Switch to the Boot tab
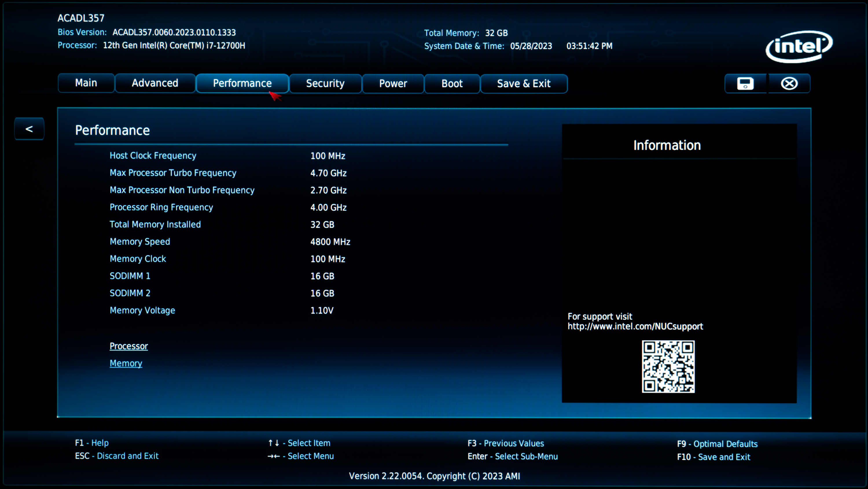The image size is (868, 489). pyautogui.click(x=452, y=84)
